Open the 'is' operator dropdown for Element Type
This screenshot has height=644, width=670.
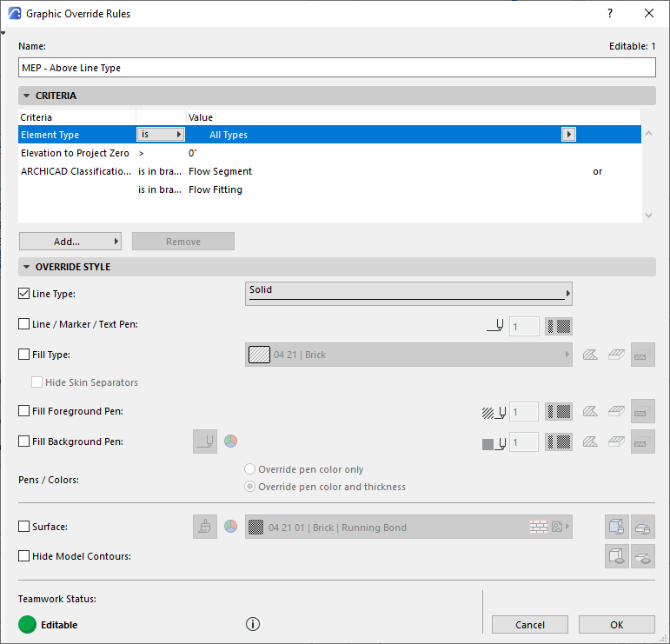click(160, 134)
